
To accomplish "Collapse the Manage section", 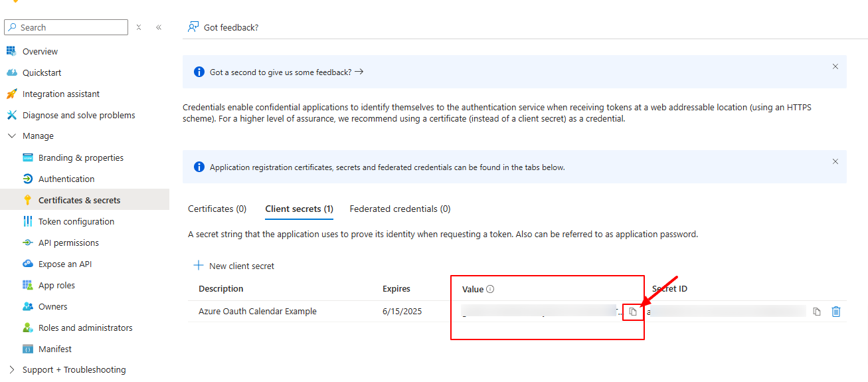I will [11, 136].
